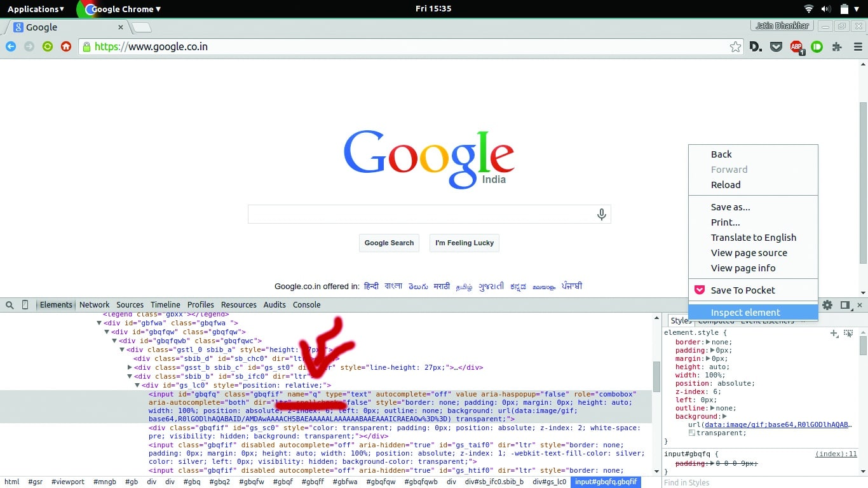Click the transparent color swatch
Screen dimensions: 868x488
(692, 433)
